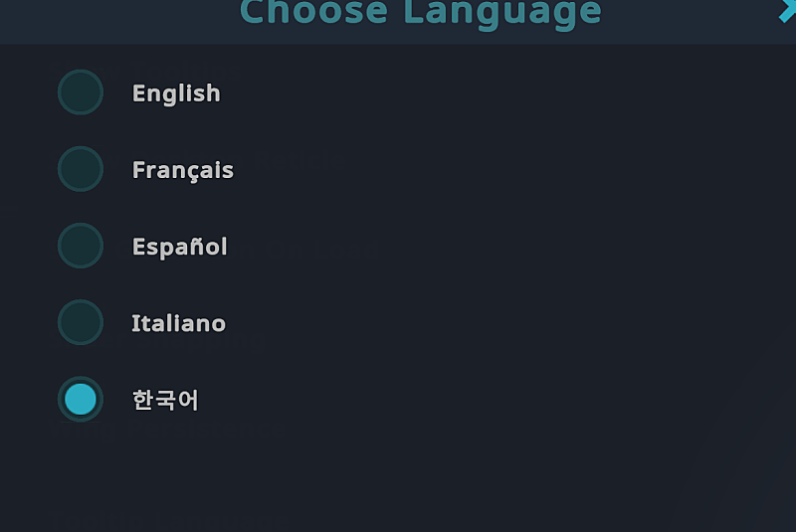
Task: Switch language to Spanish via its circle
Action: [81, 246]
